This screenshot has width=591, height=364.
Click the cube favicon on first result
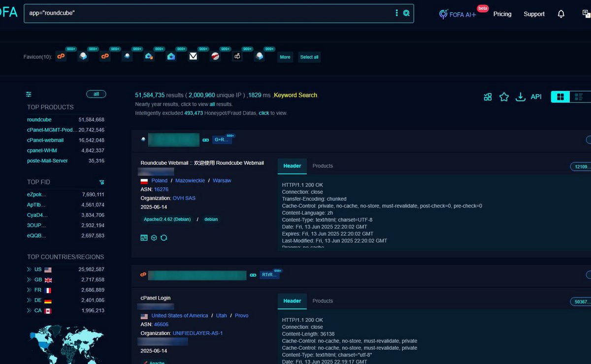[143, 140]
